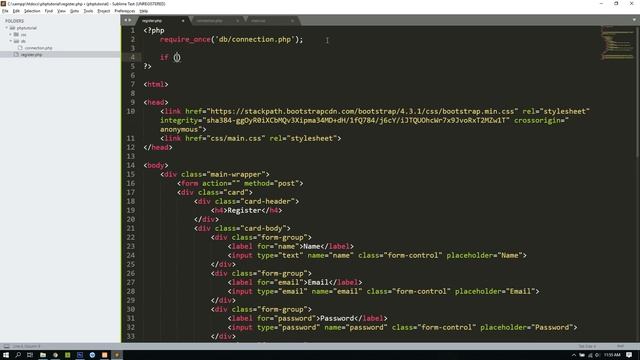This screenshot has height=360, width=640.
Task: Click the green taskbar app icon
Action: click(67, 355)
